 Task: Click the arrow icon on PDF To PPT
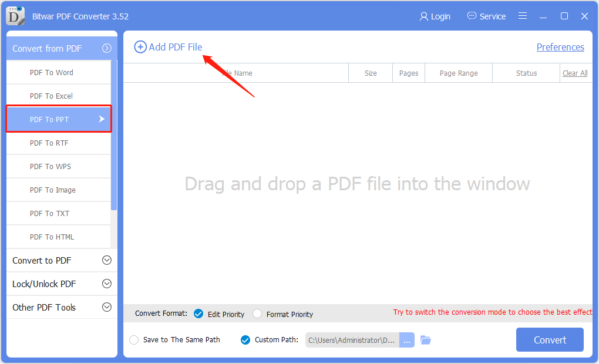[102, 119]
